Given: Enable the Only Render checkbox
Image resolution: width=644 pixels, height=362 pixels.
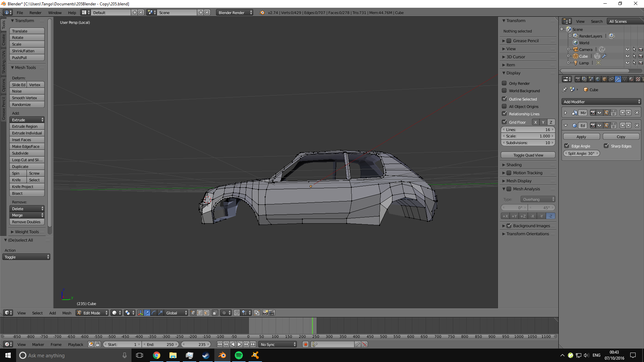Looking at the screenshot, I should 504,83.
